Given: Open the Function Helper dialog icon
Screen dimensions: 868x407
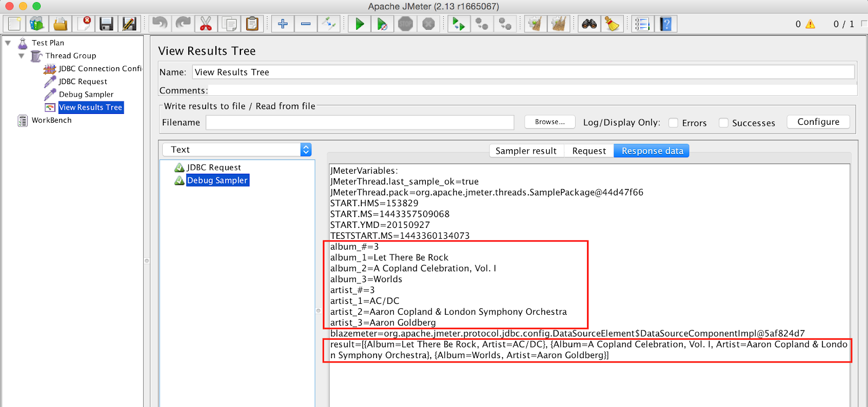Looking at the screenshot, I should coord(642,24).
